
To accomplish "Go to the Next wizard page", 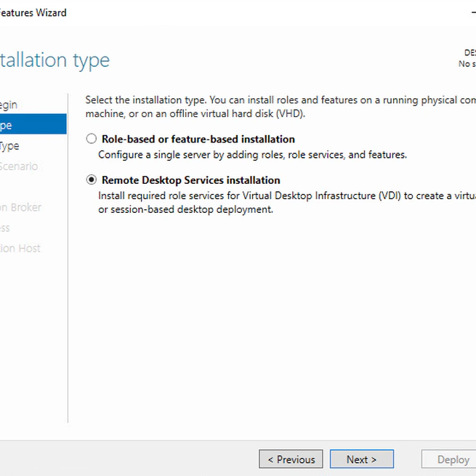I will [x=362, y=459].
